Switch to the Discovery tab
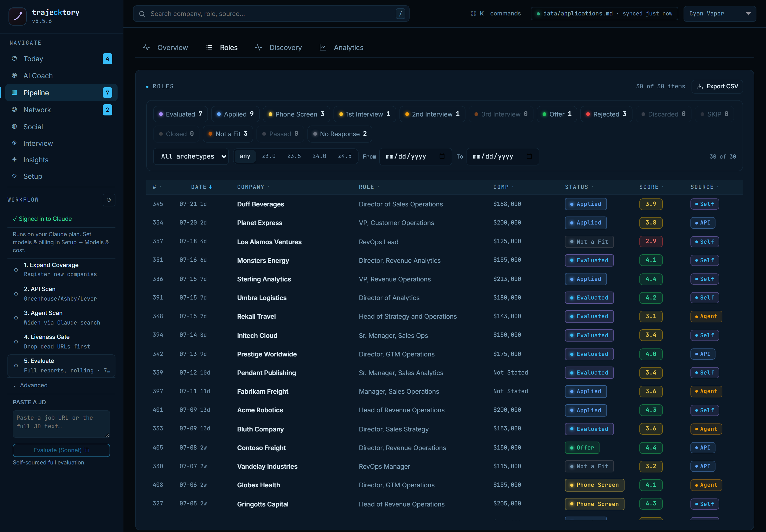766x532 pixels. (x=278, y=47)
